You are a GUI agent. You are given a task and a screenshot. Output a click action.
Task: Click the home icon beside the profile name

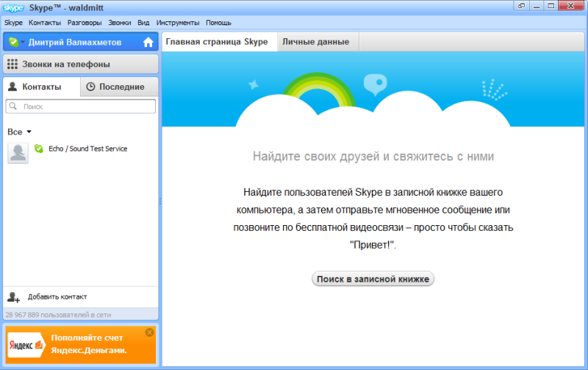pos(148,42)
